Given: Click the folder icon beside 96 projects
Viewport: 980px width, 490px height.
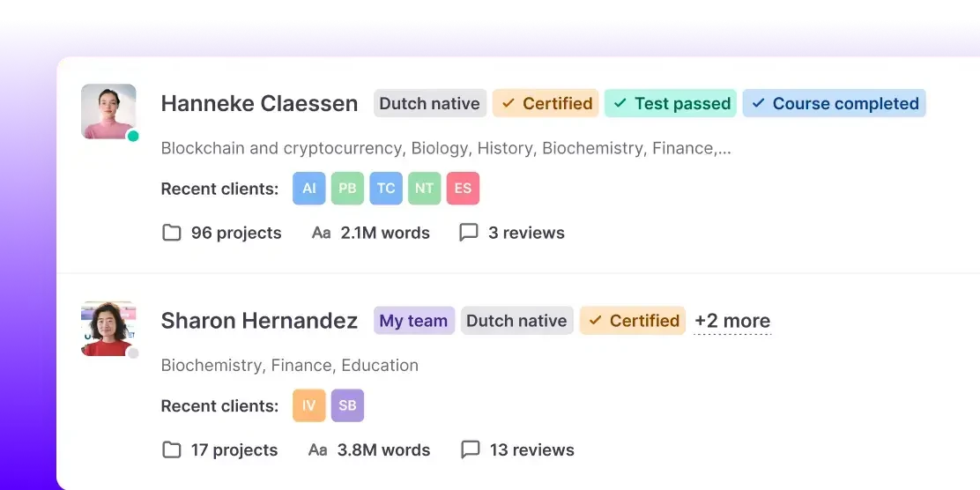Looking at the screenshot, I should click(172, 233).
